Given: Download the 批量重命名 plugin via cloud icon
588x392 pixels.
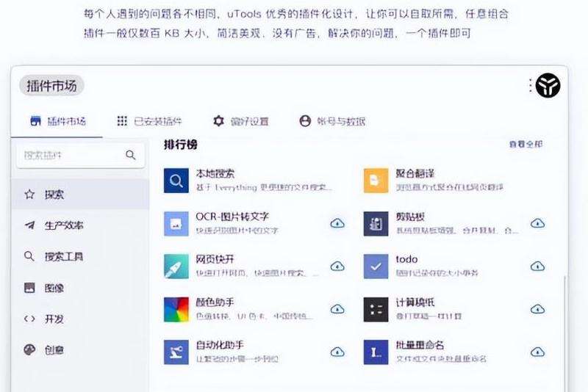Looking at the screenshot, I should [x=538, y=352].
